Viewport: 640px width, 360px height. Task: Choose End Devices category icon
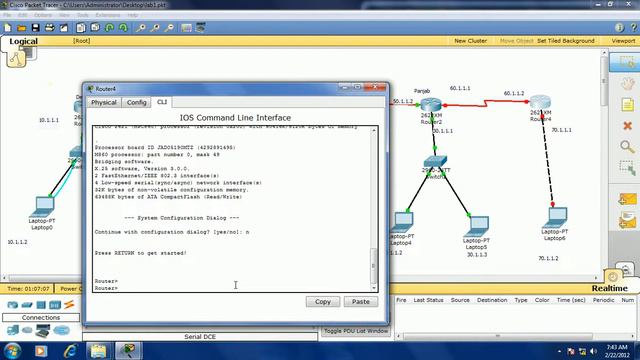point(12,330)
